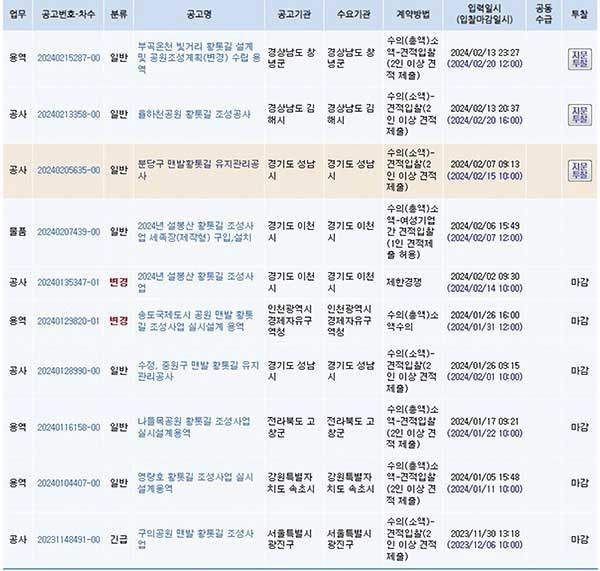Open the 나들목공원 황톳길 조성사업 실시설계용역 notice
This screenshot has height=571, width=600.
(x=194, y=427)
